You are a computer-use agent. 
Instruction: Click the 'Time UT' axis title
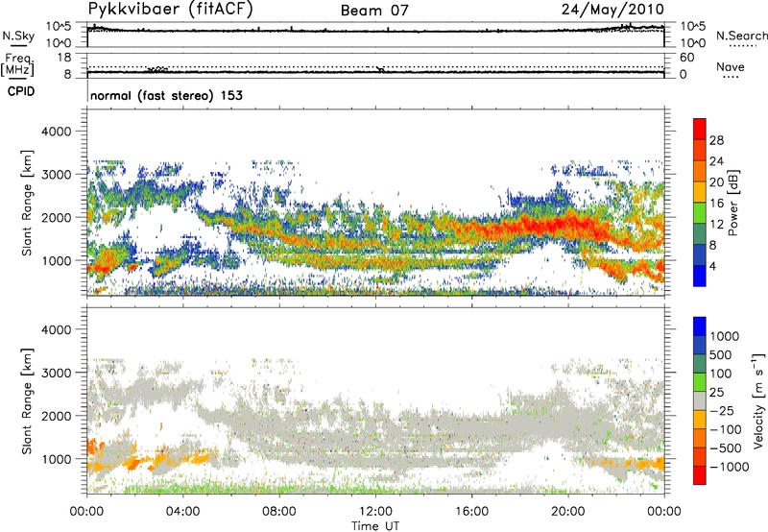point(375,525)
